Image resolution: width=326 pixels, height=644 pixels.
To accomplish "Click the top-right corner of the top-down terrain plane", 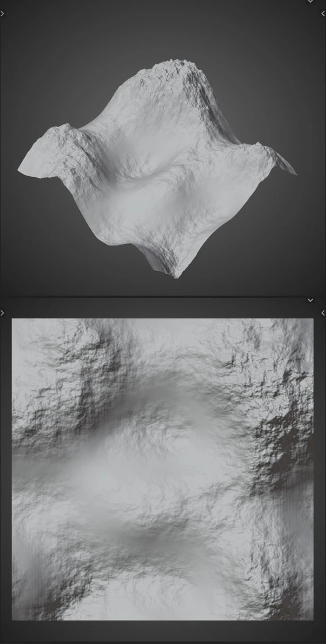I will pyautogui.click(x=312, y=320).
